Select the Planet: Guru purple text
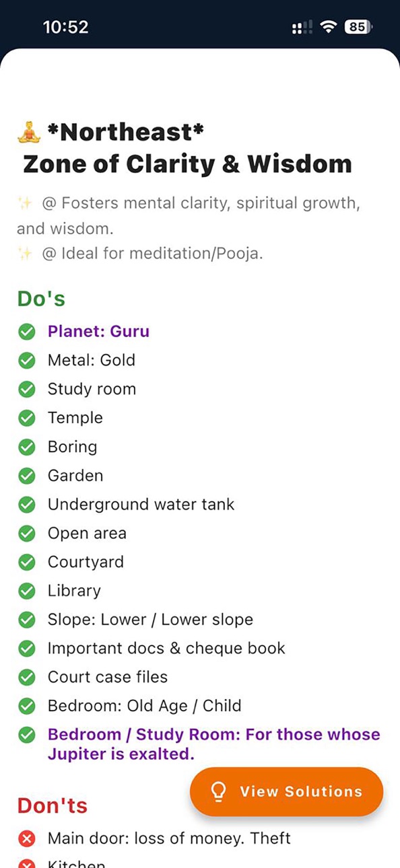 coord(98,331)
